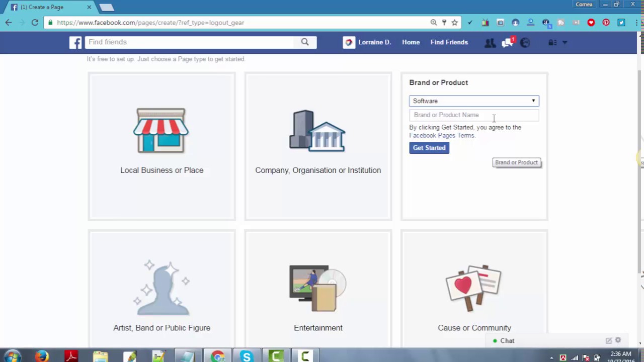This screenshot has width=644, height=362.
Task: Click the search magnifier button
Action: (x=305, y=42)
